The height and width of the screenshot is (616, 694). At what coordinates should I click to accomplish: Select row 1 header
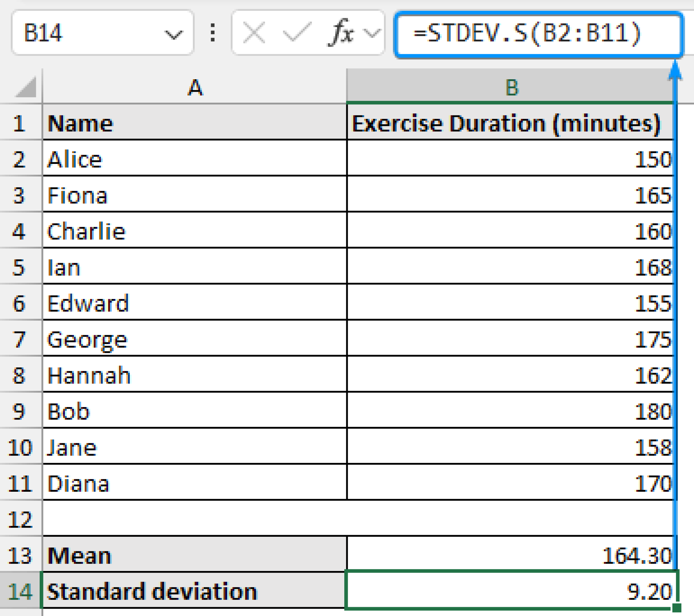[21, 122]
